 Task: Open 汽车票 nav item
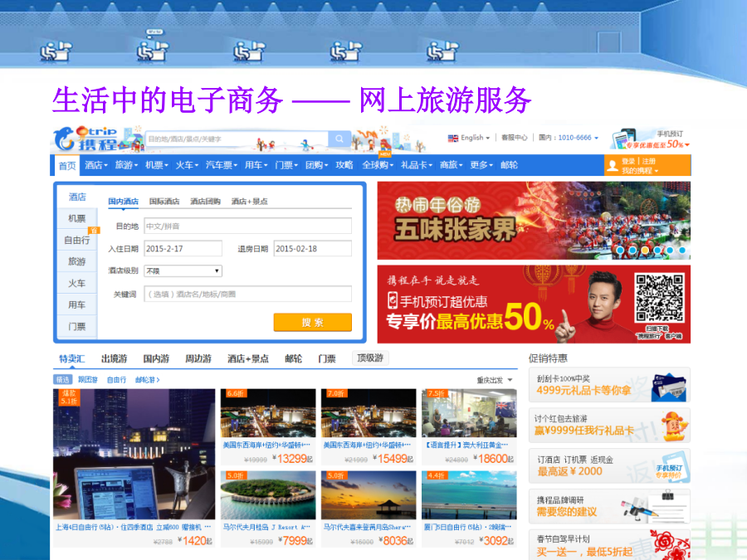coord(221,165)
